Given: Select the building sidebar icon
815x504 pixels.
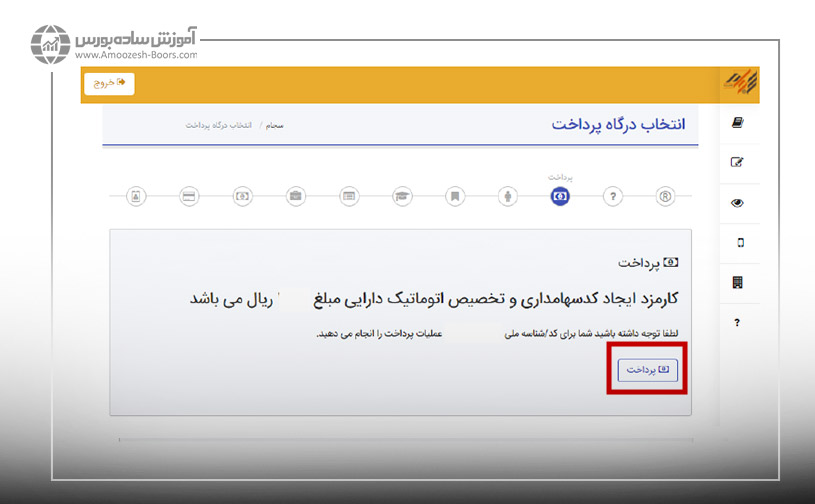Looking at the screenshot, I should coord(738,283).
